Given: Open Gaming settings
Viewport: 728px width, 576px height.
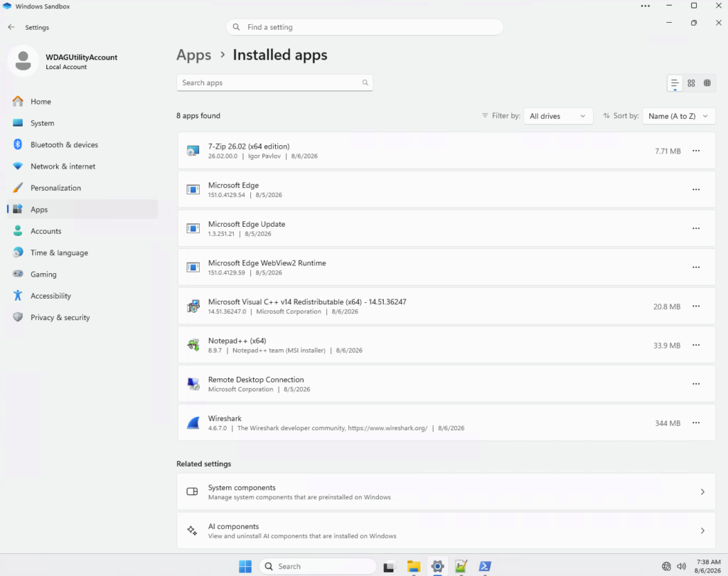Looking at the screenshot, I should click(82, 274).
